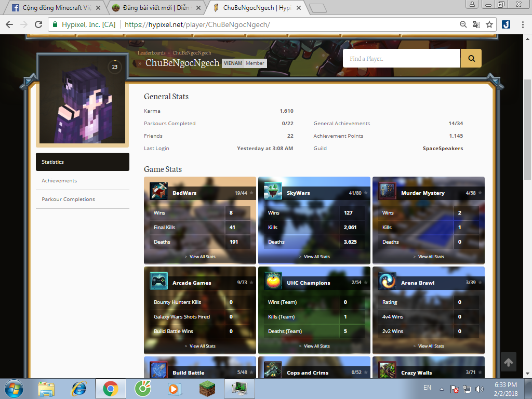Screen dimensions: 532x399
Task: Toggle the Build Battle favorite star
Action: point(251,372)
